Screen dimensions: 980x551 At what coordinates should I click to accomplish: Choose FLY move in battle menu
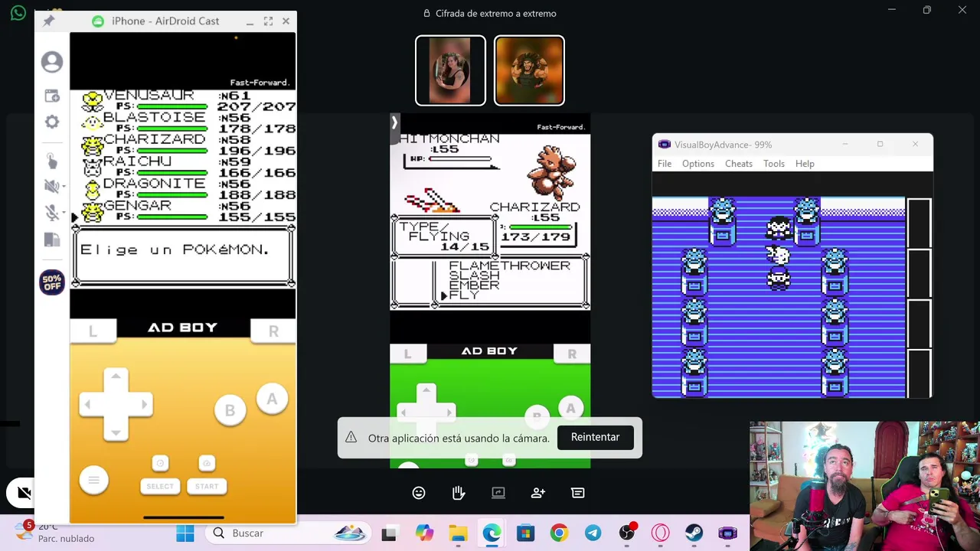click(x=463, y=295)
